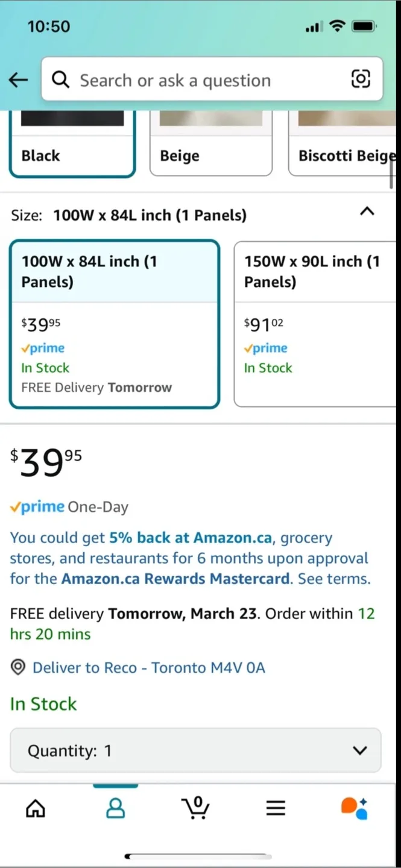Click the search input field
401x868 pixels.
click(205, 80)
